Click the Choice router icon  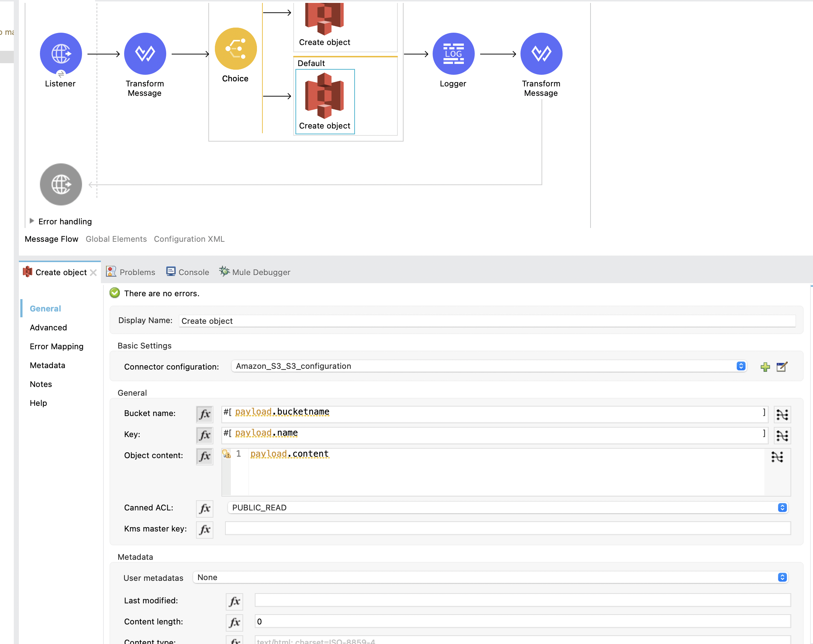click(x=236, y=49)
